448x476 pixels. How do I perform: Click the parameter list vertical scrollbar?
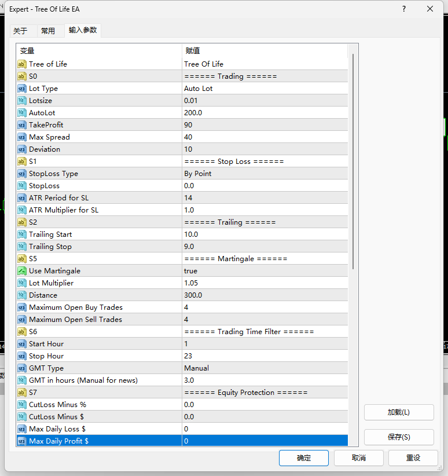coord(352,162)
